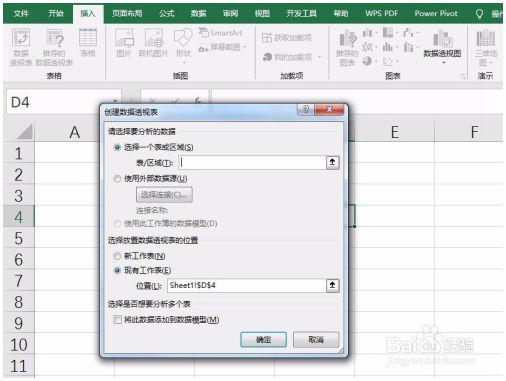The image size is (506, 381).
Task: Click the Tell Me lightbulb icon
Action: click(x=479, y=14)
